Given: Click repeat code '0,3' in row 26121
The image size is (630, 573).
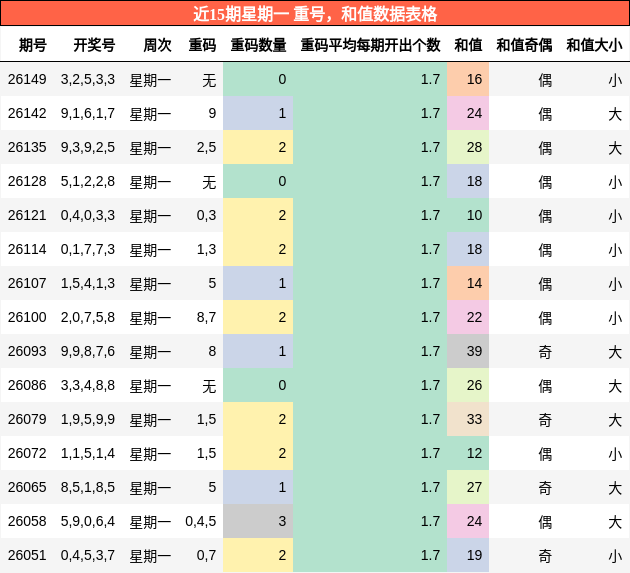Looking at the screenshot, I should tap(207, 215).
